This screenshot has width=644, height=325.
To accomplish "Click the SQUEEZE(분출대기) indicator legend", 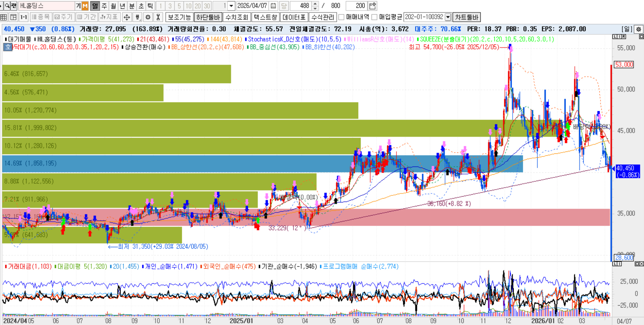I will coord(486,39).
